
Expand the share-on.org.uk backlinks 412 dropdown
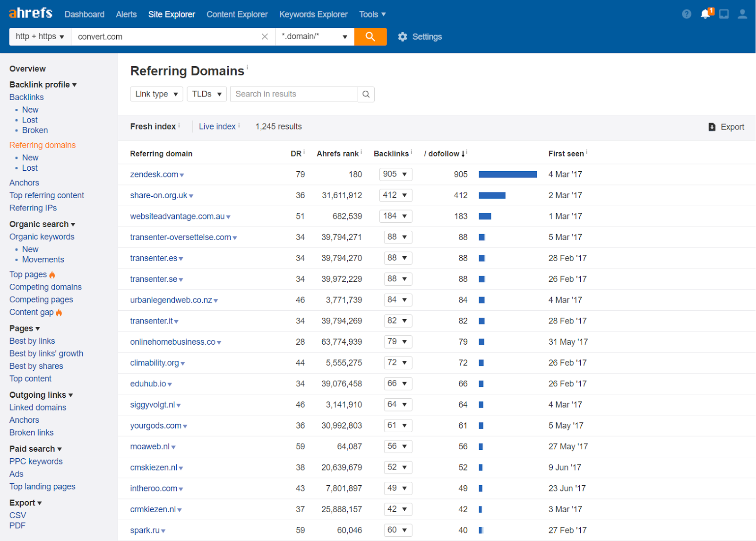coord(396,195)
